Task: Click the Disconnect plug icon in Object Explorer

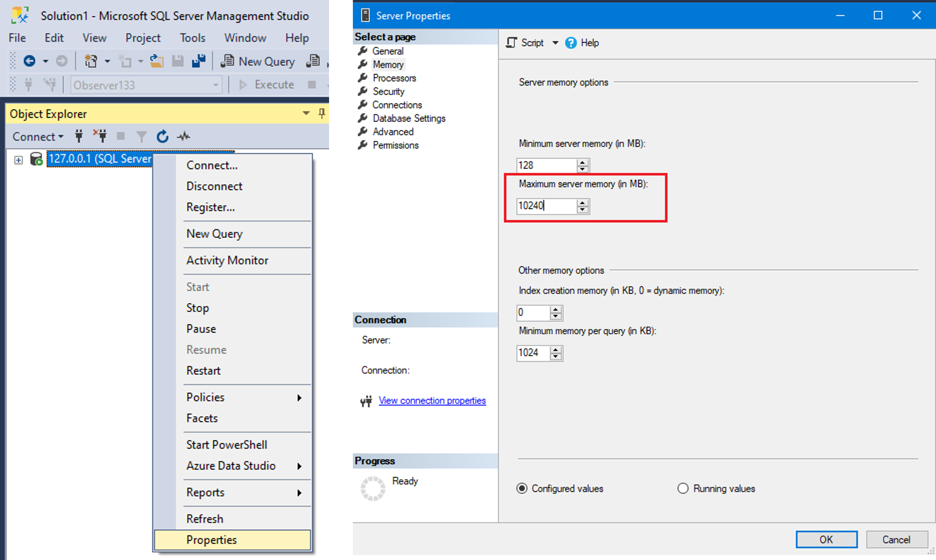Action: (100, 136)
